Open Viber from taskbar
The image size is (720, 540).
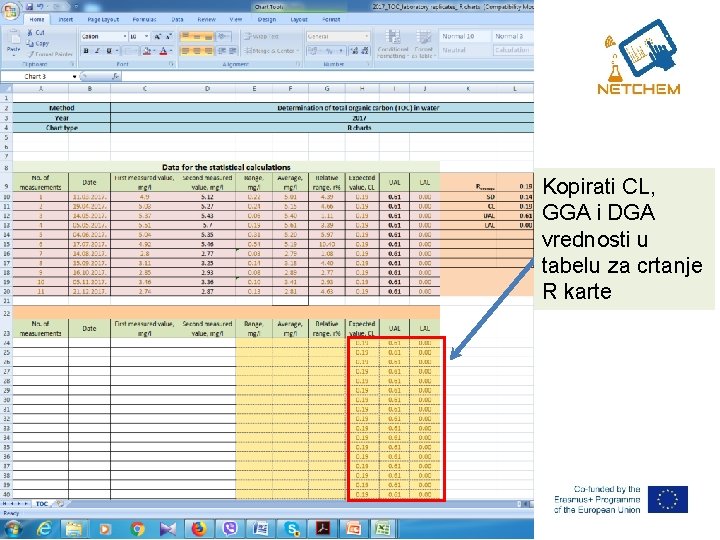(x=229, y=529)
